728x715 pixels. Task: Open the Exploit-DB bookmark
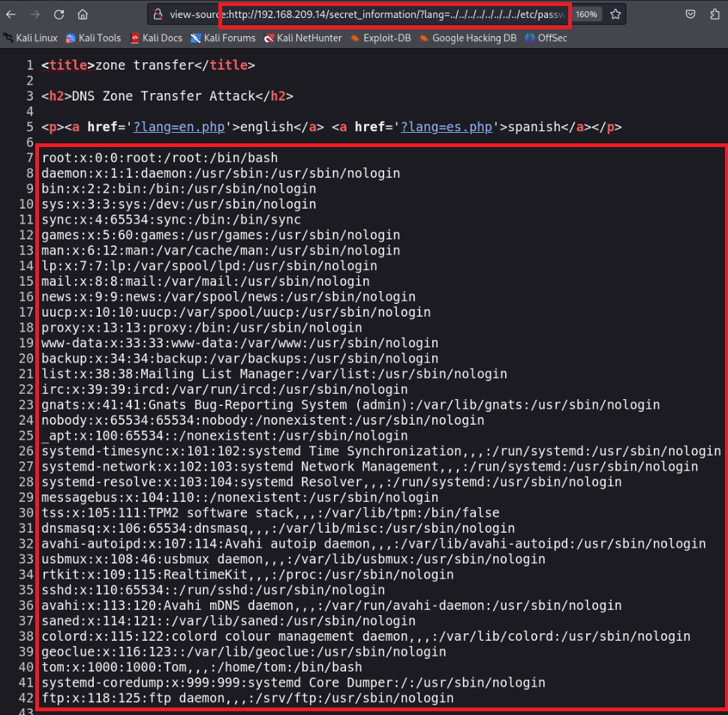(381, 38)
